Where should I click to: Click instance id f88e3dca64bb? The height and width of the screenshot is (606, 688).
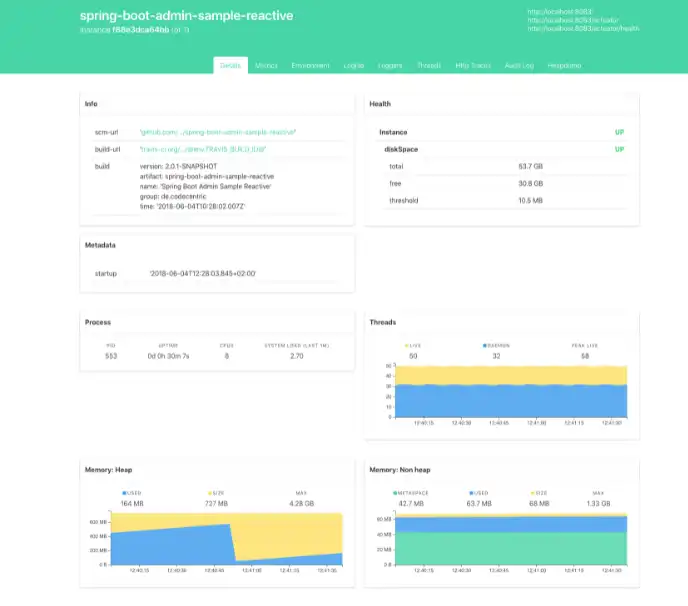140,30
